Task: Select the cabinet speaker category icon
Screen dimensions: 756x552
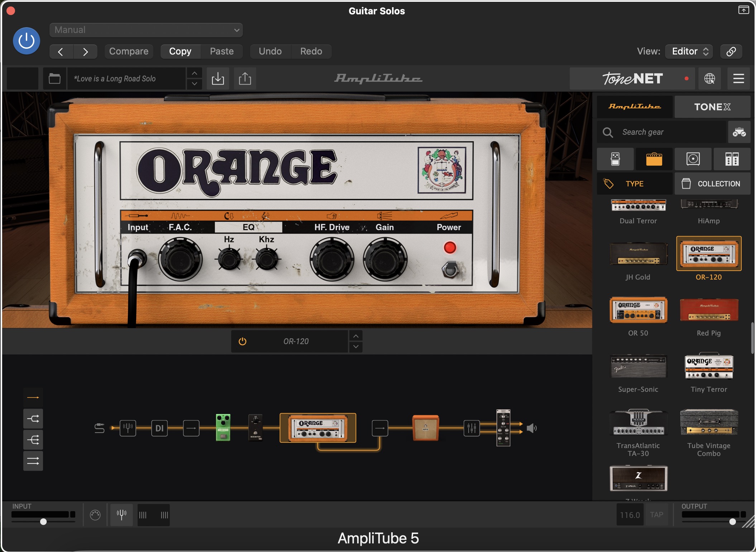Action: (693, 159)
